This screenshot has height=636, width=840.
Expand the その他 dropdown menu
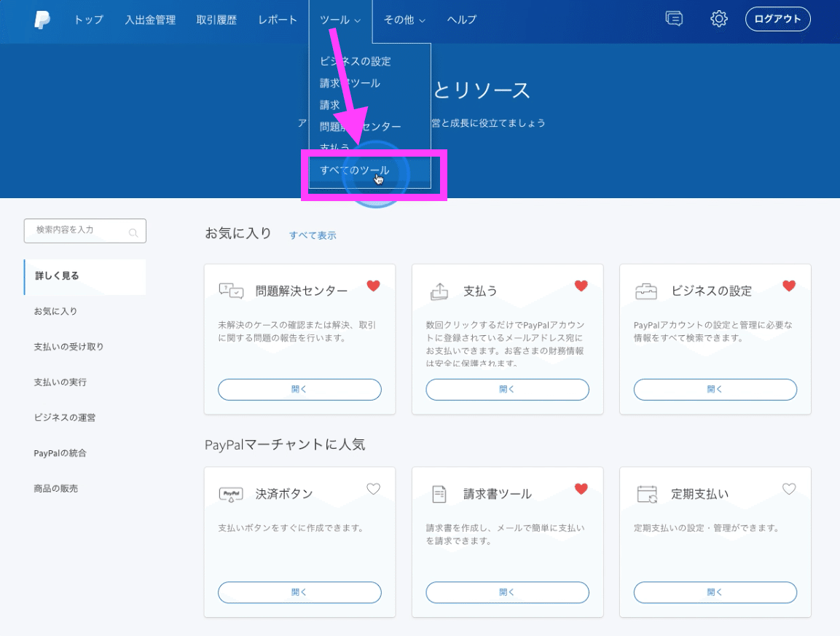[404, 20]
